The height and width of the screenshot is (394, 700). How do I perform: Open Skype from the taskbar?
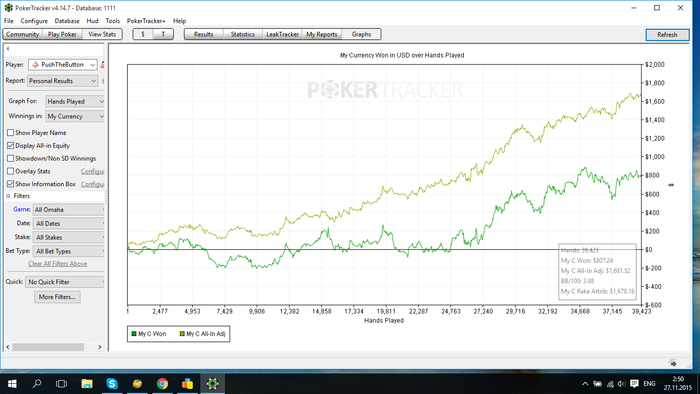coord(112,384)
